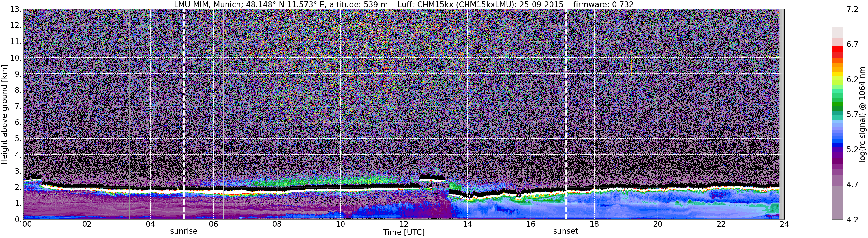Click the 13. height tick label
Image resolution: width=868 pixels, height=238 pixels.
point(16,9)
